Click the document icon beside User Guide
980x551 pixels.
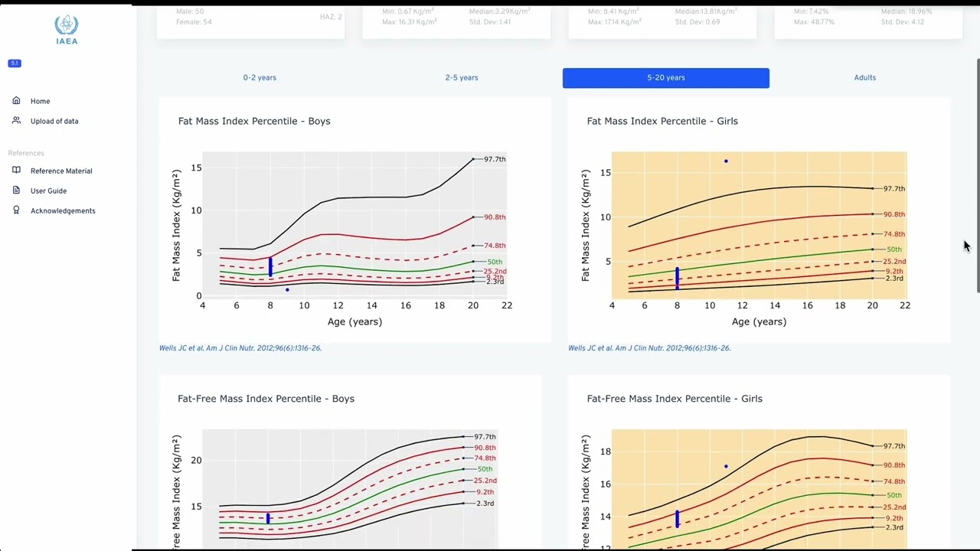pyautogui.click(x=16, y=190)
